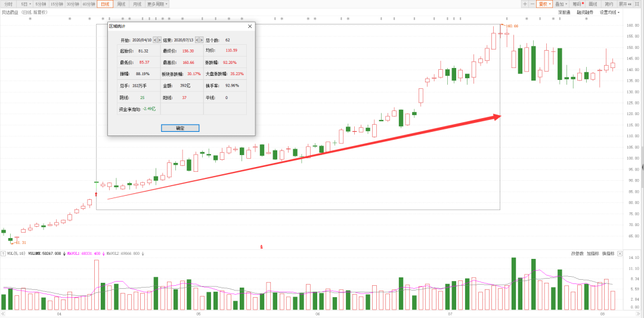Click the zoom out minus icon
Screen dimensions: 644x318
532,4
